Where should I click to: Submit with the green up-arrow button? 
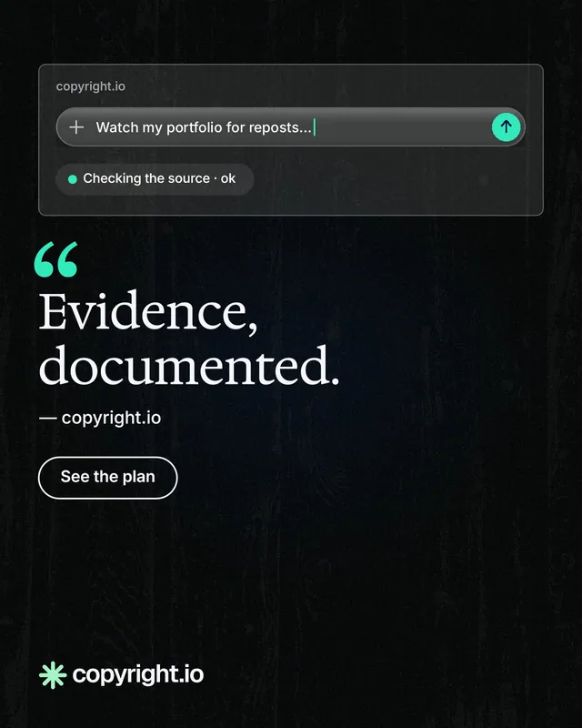[506, 126]
